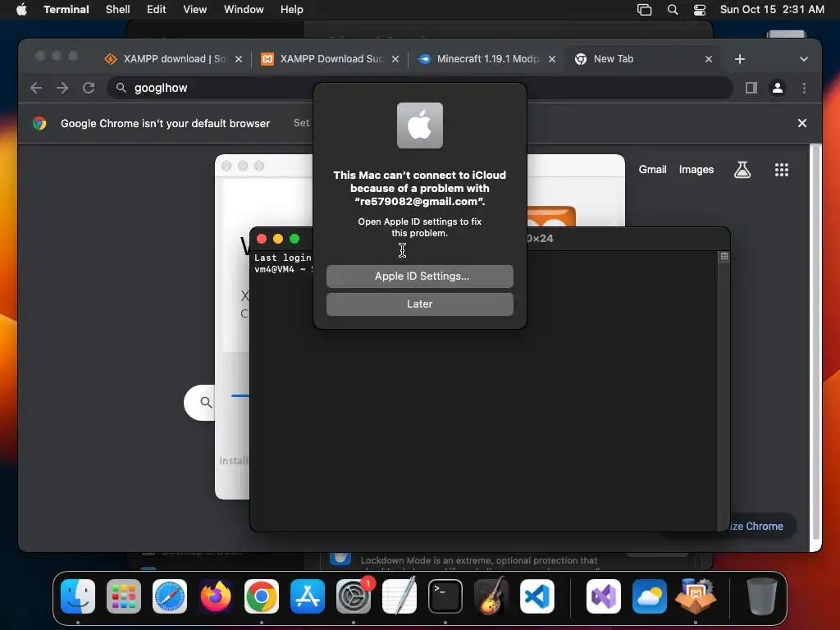
Task: Open the XAMPP installer package in Dock
Action: coord(696,596)
